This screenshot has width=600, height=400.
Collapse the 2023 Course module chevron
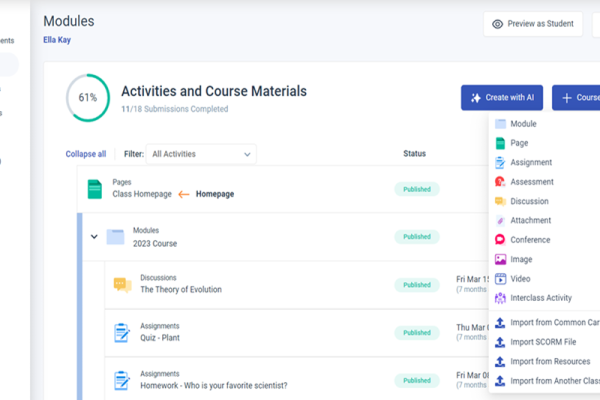pos(94,237)
